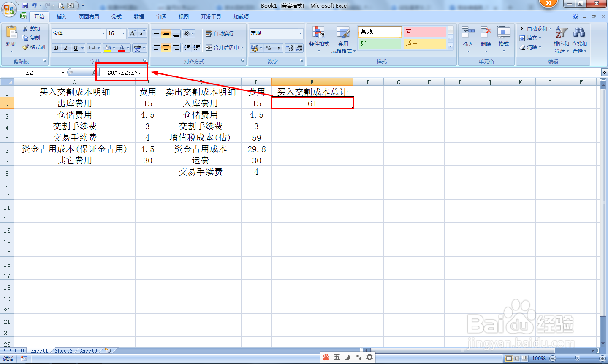Screen dimensions: 608x364
Task: Click the accounting number format icon
Action: click(254, 48)
